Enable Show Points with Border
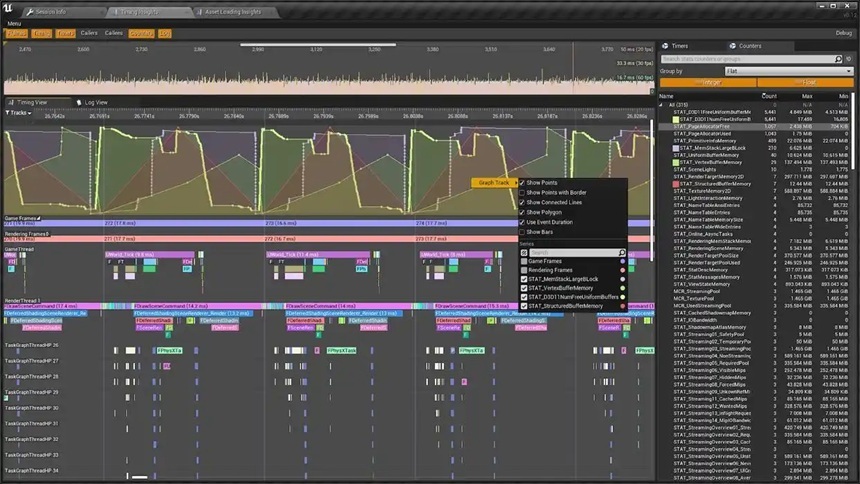The width and height of the screenshot is (860, 484). pos(522,193)
